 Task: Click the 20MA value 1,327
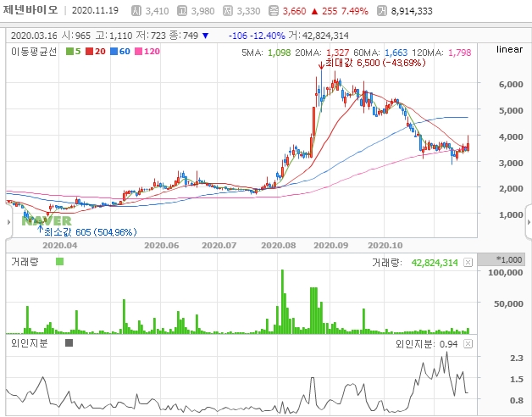[x=338, y=53]
